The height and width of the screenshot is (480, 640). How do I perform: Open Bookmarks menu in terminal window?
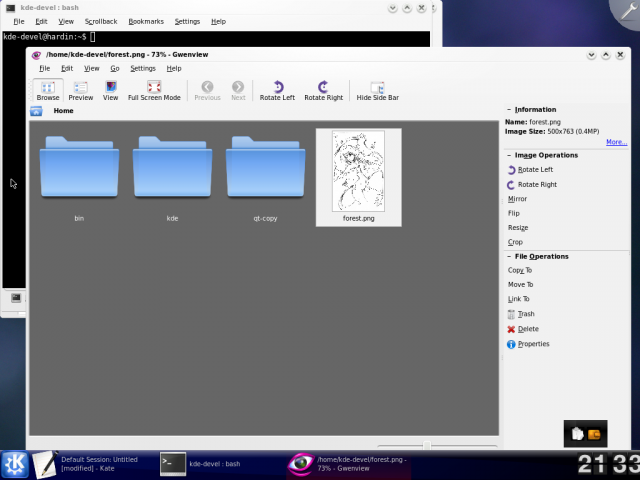(146, 21)
